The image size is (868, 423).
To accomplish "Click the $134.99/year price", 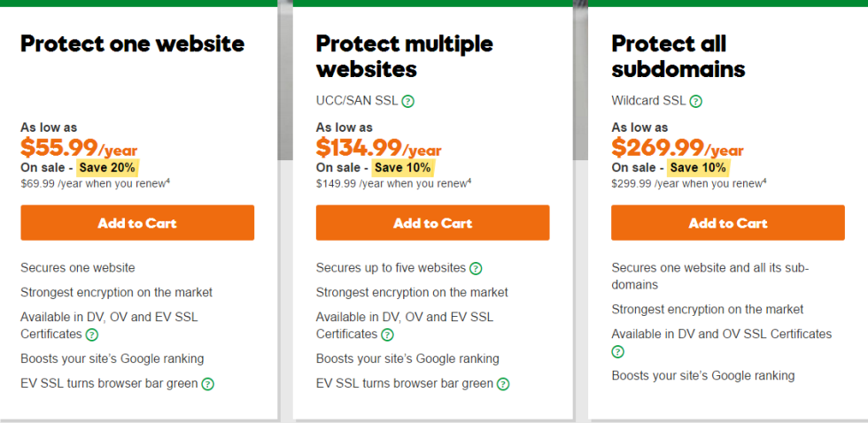I will [x=379, y=148].
